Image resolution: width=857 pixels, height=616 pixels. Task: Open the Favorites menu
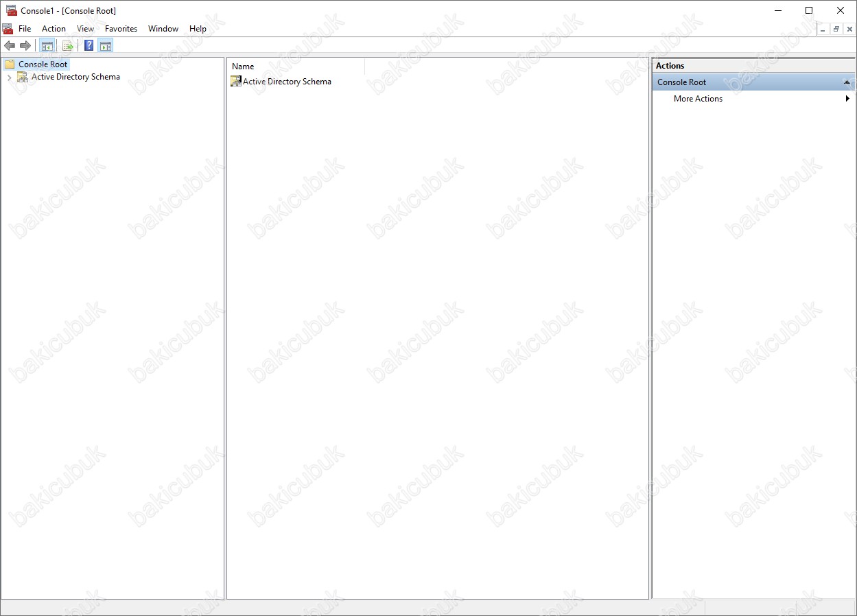[x=121, y=29]
